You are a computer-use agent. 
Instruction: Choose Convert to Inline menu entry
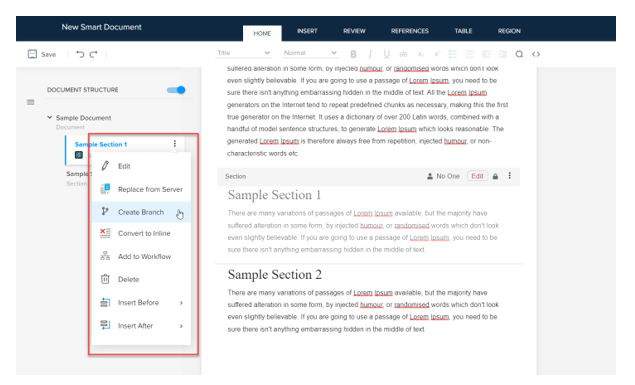(141, 233)
